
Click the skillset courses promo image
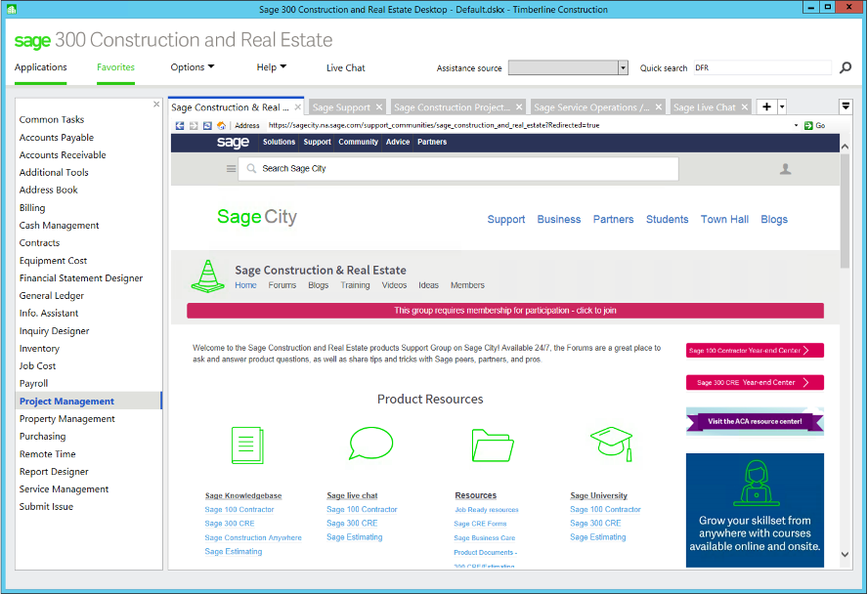pyautogui.click(x=755, y=510)
